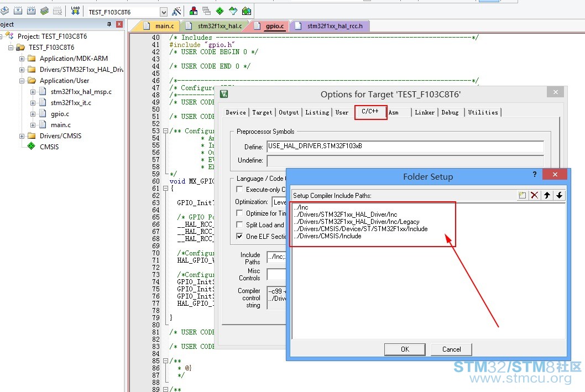Open the Pack Installer toolbar icon
This screenshot has height=392, width=585.
pos(247,11)
